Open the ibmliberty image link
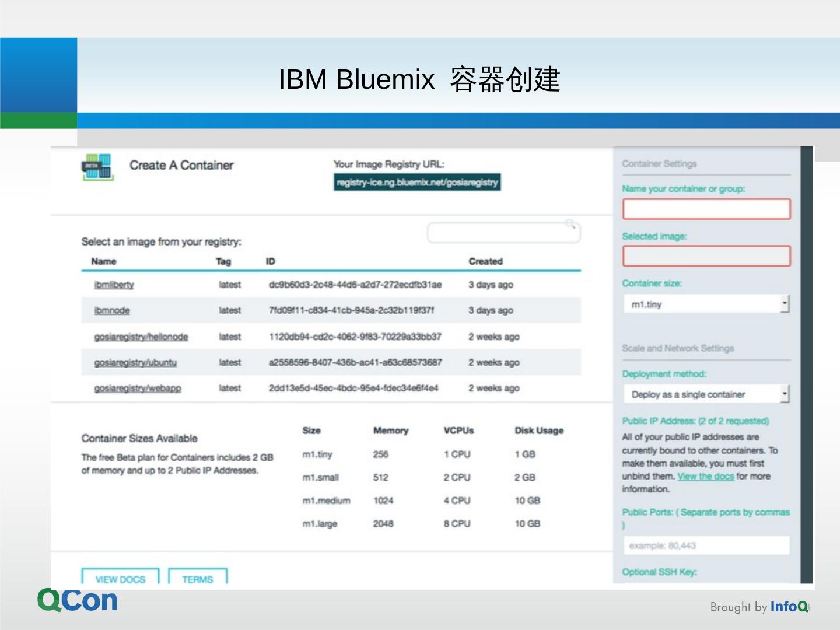 [x=114, y=285]
